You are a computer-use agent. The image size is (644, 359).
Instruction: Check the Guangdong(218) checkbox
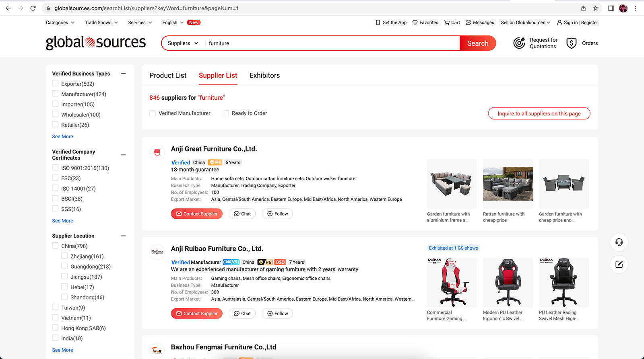click(64, 266)
